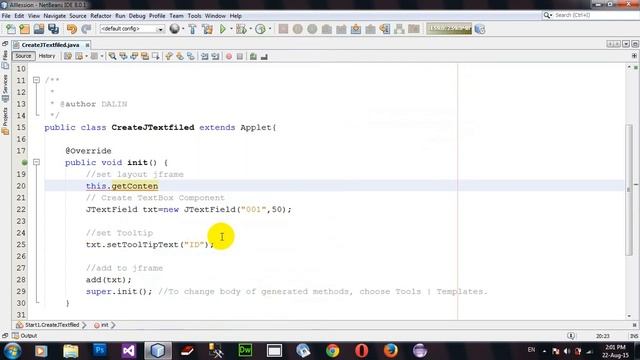Click the Open Project toolbar icon
Image resolution: width=640 pixels, height=360 pixels.
[39, 29]
